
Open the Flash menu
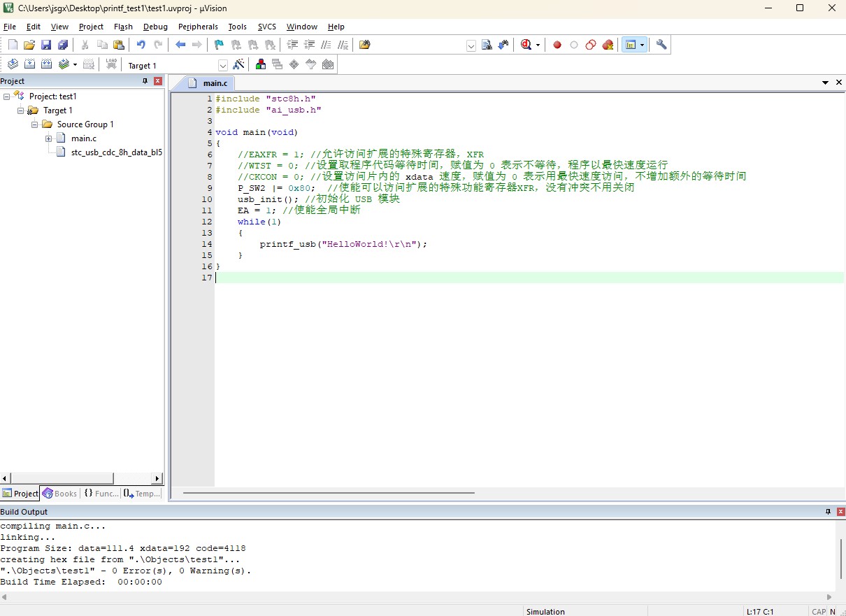tap(123, 27)
